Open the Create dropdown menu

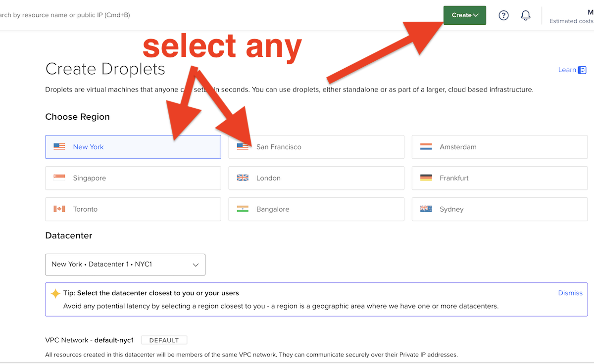465,15
